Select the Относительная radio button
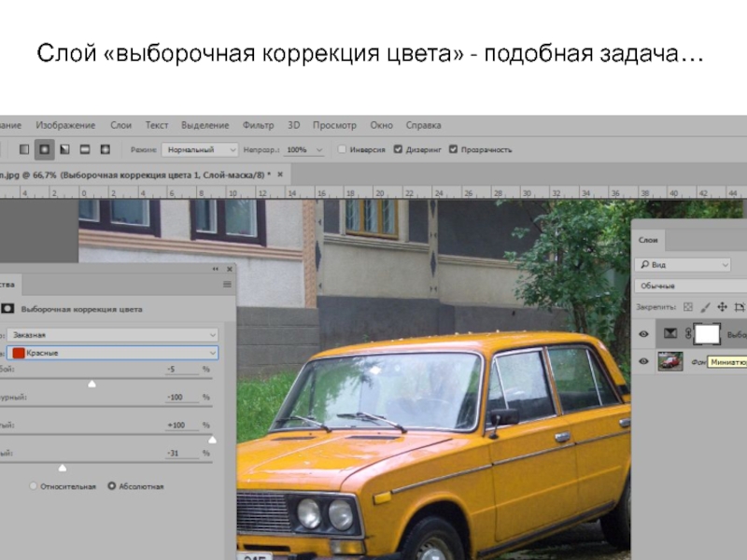This screenshot has width=747, height=560. click(x=35, y=486)
